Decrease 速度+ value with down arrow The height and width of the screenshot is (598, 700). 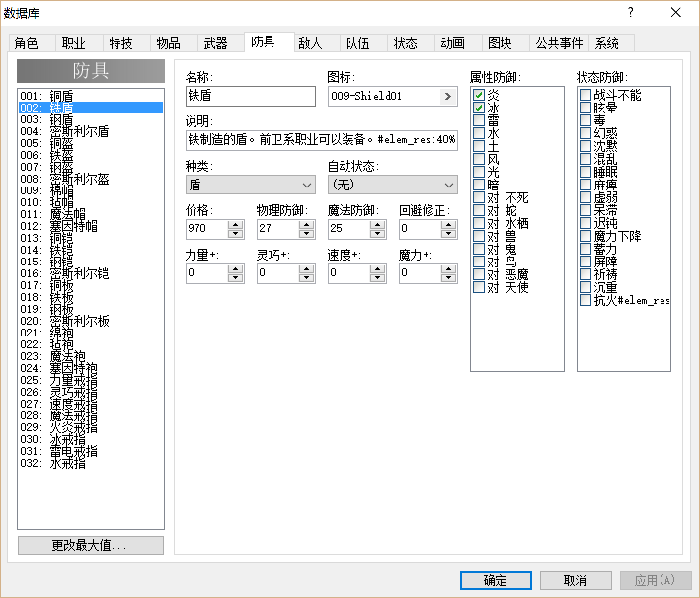tap(378, 278)
